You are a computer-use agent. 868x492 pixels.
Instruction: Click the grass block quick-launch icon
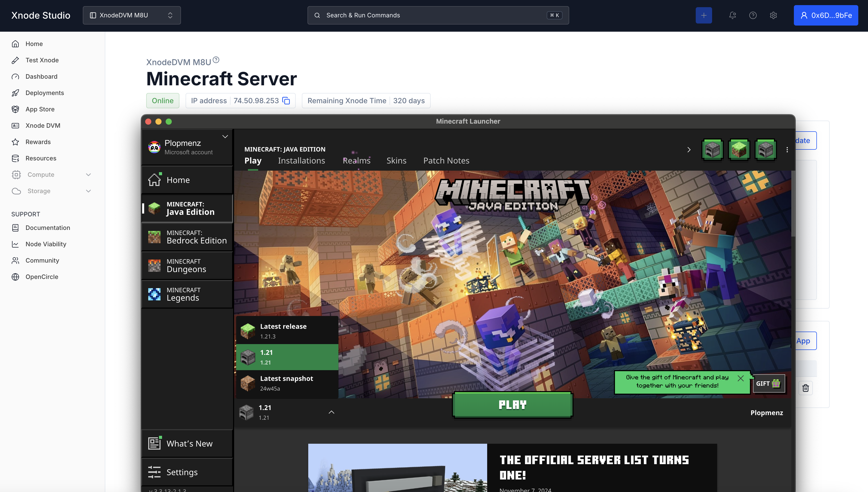[739, 150]
